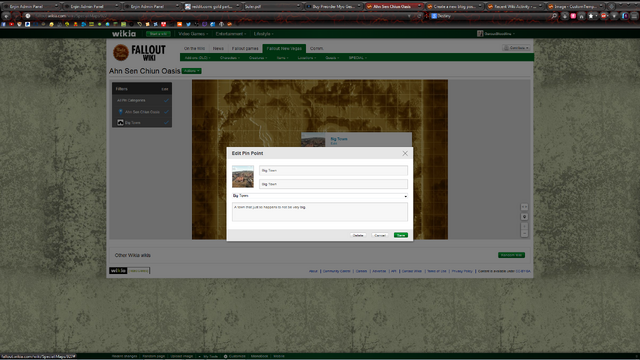Open the Big Town link in the map popup
Screen dimensions: 640x360
(339, 139)
